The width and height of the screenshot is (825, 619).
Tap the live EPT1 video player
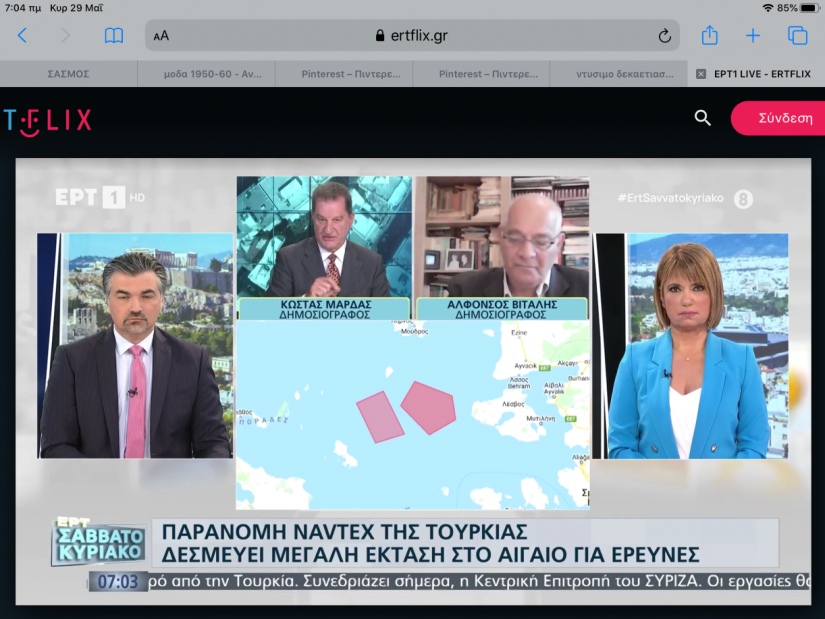pyautogui.click(x=412, y=380)
